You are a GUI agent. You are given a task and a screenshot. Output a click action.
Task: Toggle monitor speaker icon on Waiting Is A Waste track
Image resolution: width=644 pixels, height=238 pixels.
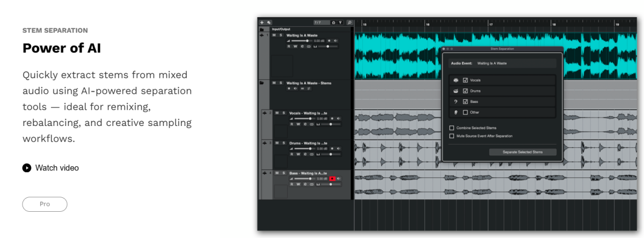[335, 41]
